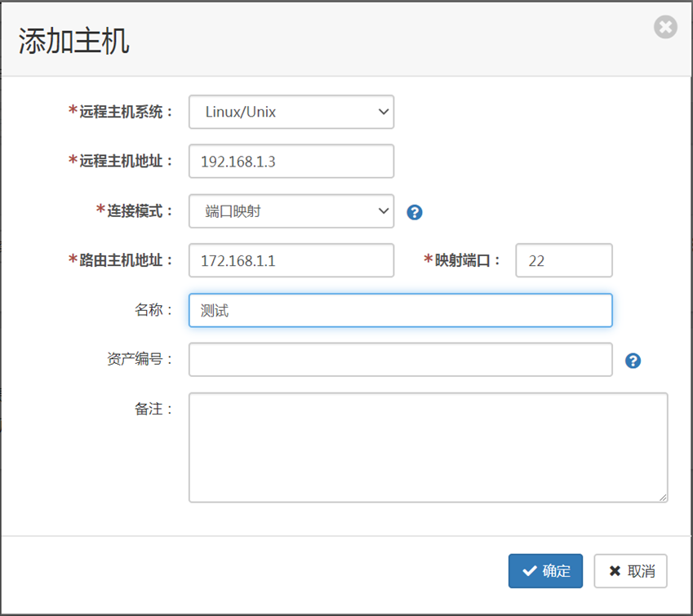Click the 映射端口 field label

coord(462,260)
